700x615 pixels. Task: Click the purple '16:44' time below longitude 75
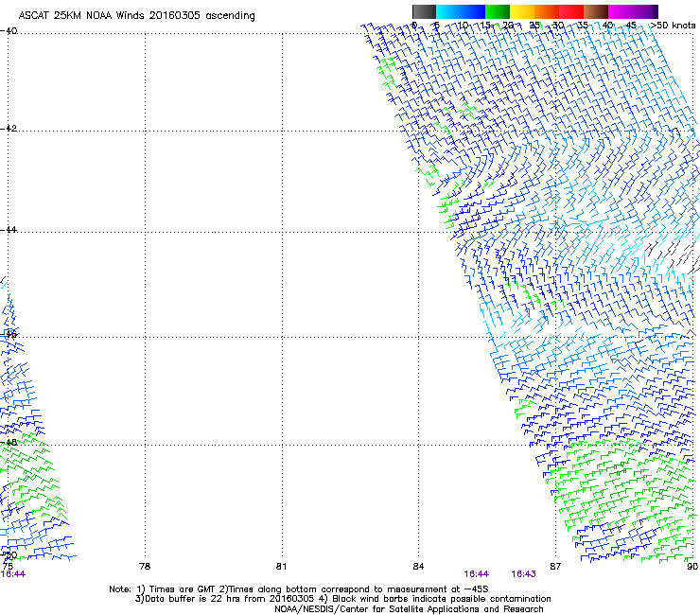click(13, 574)
